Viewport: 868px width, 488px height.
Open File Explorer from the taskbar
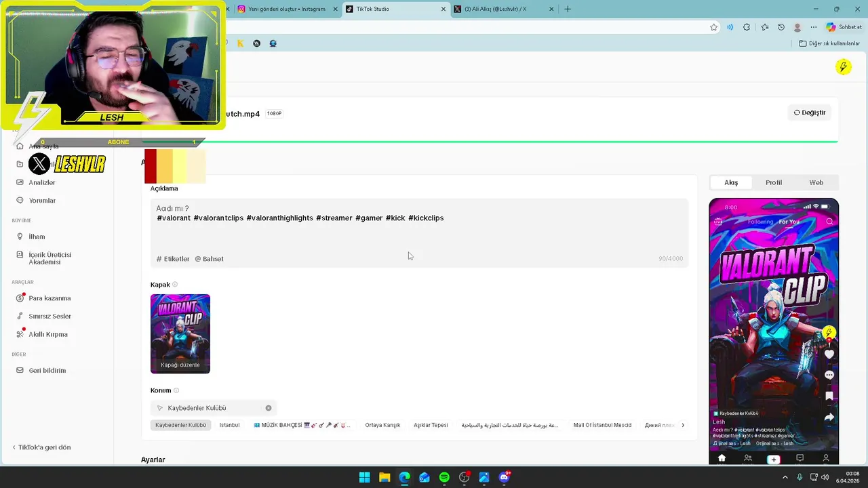(384, 477)
